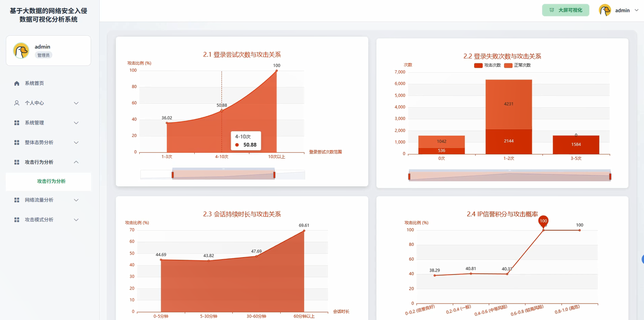
Task: Expand the 攻击模式分析 menu chevron
Action: (76, 220)
